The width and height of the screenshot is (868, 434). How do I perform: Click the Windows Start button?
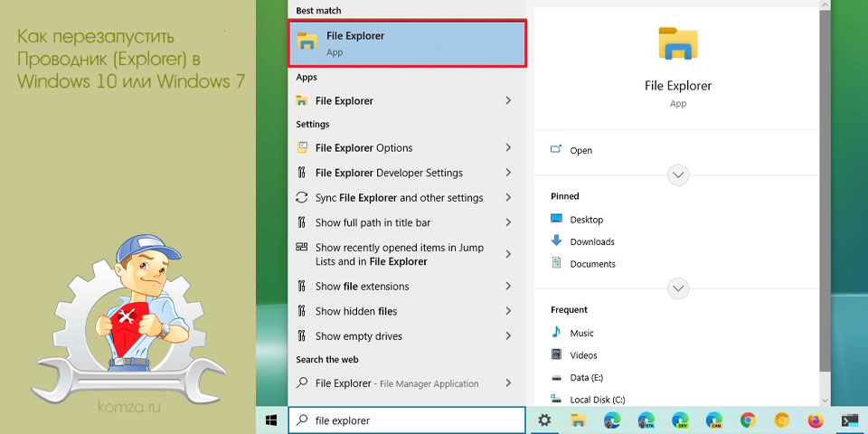point(271,420)
